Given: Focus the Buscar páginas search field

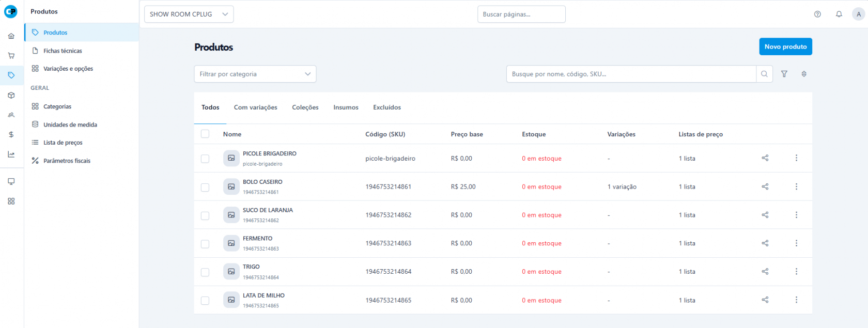Looking at the screenshot, I should 521,14.
